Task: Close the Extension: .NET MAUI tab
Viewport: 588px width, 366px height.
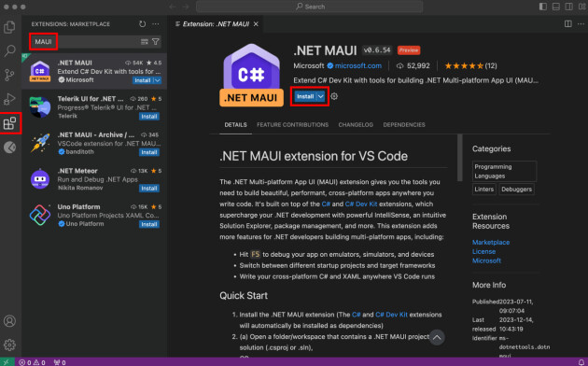Action: [x=256, y=24]
